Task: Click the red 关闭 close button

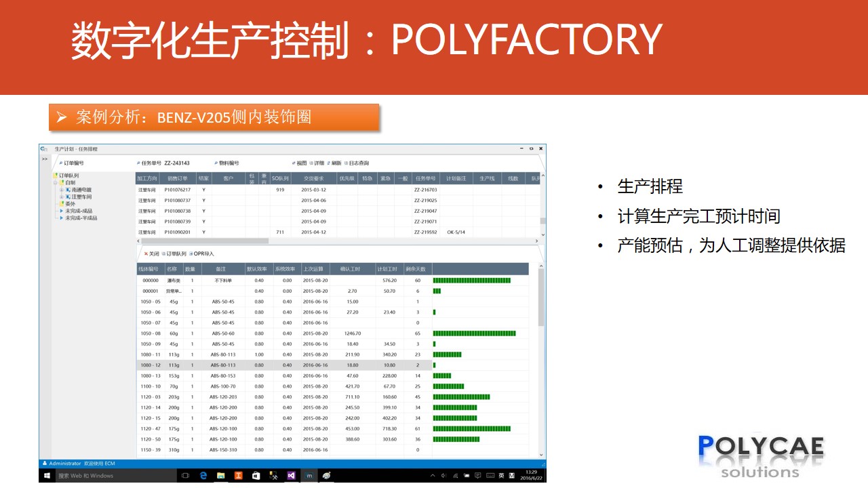Action: tap(151, 253)
